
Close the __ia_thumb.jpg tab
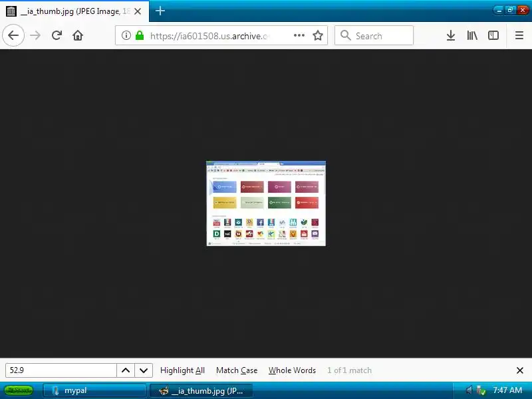click(138, 11)
